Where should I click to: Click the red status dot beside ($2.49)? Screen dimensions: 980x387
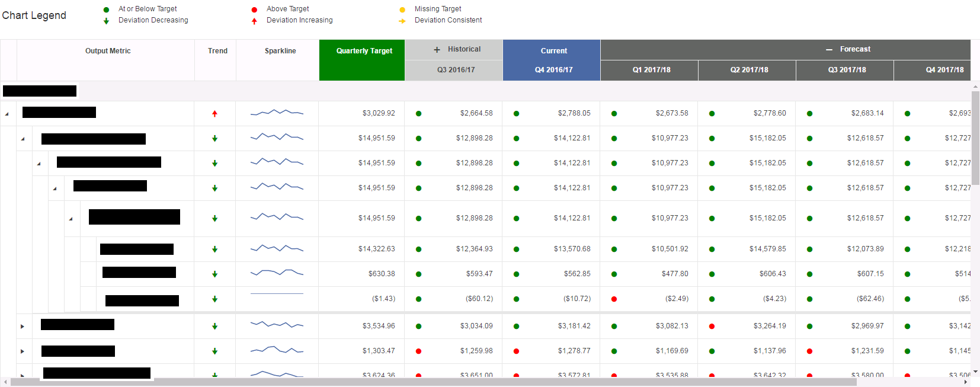coord(614,299)
